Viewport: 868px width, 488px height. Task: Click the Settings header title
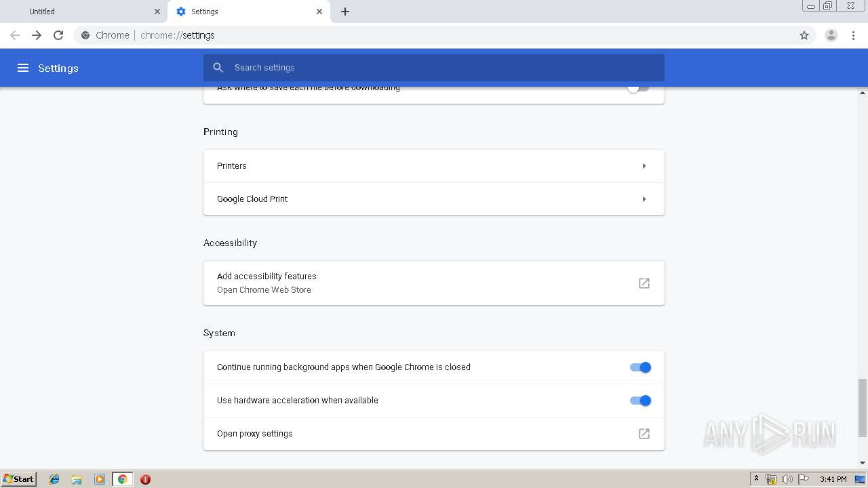coord(58,68)
